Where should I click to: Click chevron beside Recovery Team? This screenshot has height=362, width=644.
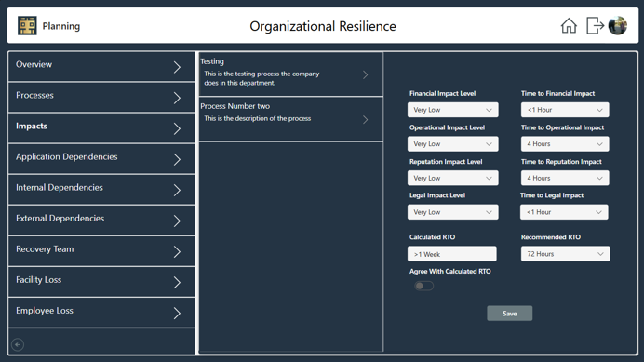click(x=177, y=251)
